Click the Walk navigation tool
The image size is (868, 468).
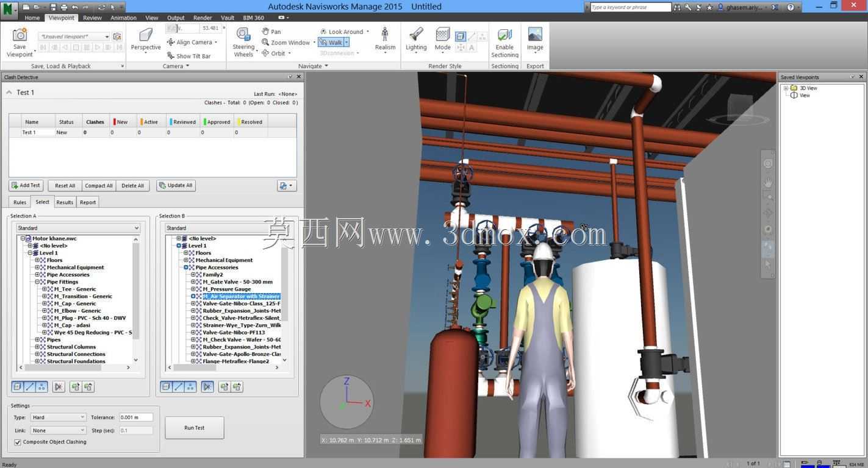pyautogui.click(x=331, y=43)
